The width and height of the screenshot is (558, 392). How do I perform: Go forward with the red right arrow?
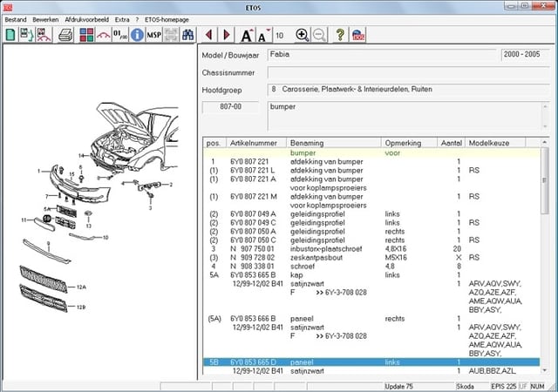click(227, 35)
